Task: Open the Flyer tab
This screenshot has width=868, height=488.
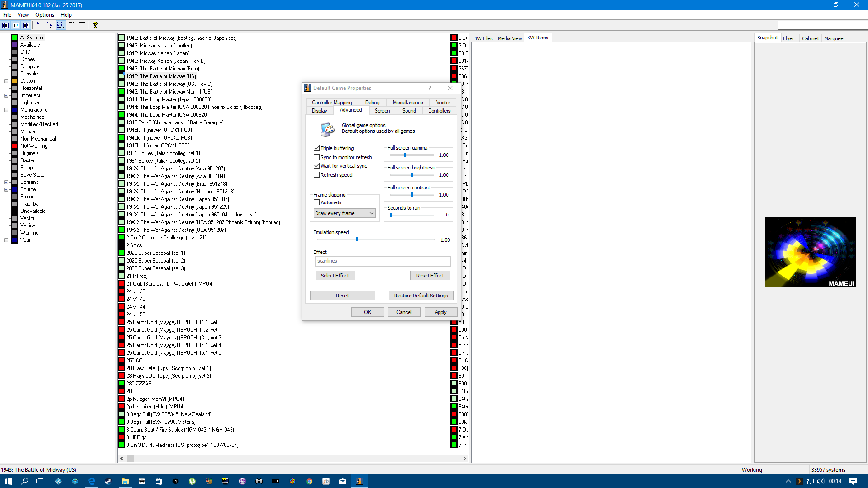Action: (788, 38)
